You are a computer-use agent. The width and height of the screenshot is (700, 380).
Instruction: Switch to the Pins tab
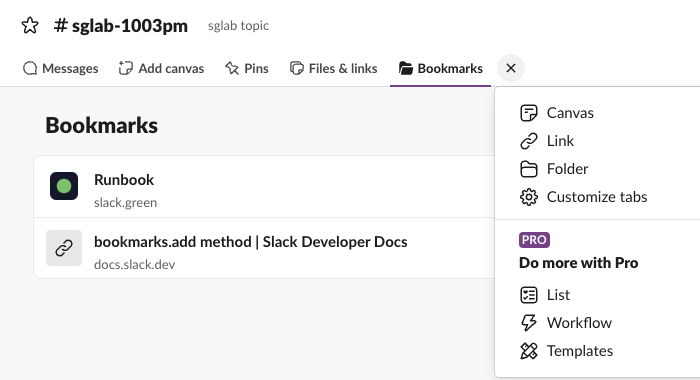246,68
